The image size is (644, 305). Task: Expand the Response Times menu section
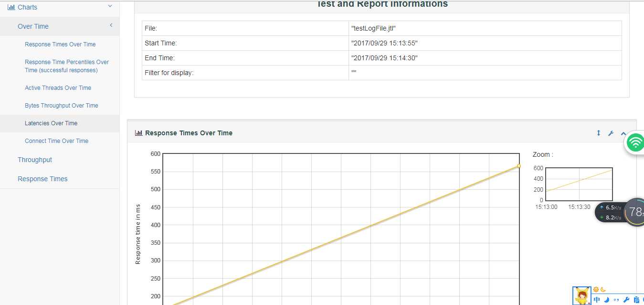(x=42, y=179)
